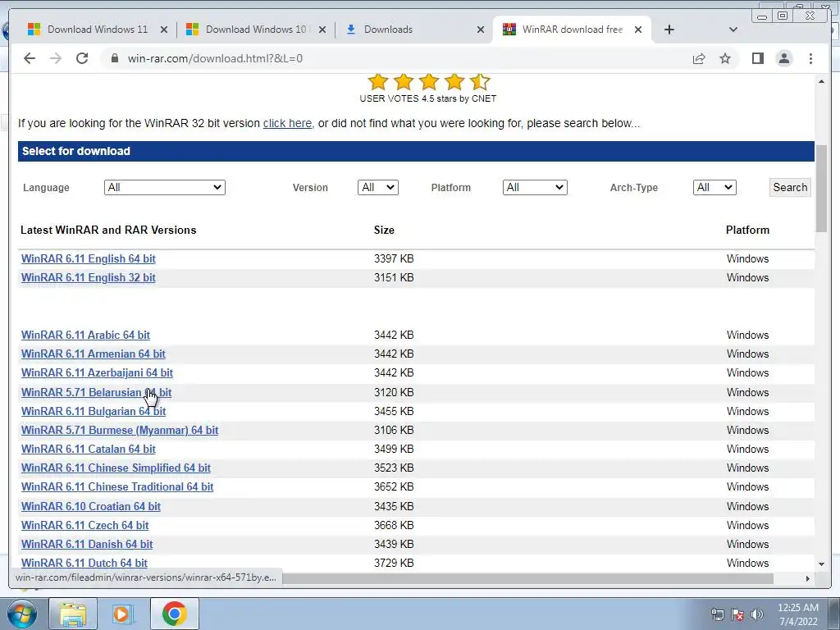Switch to Download Windows 10 tab
Image resolution: width=840 pixels, height=630 pixels.
click(256, 30)
